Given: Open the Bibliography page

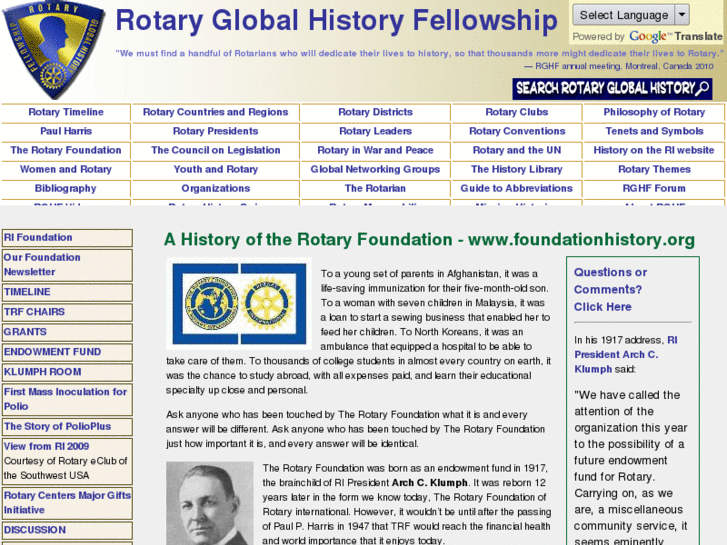Looking at the screenshot, I should tap(66, 188).
